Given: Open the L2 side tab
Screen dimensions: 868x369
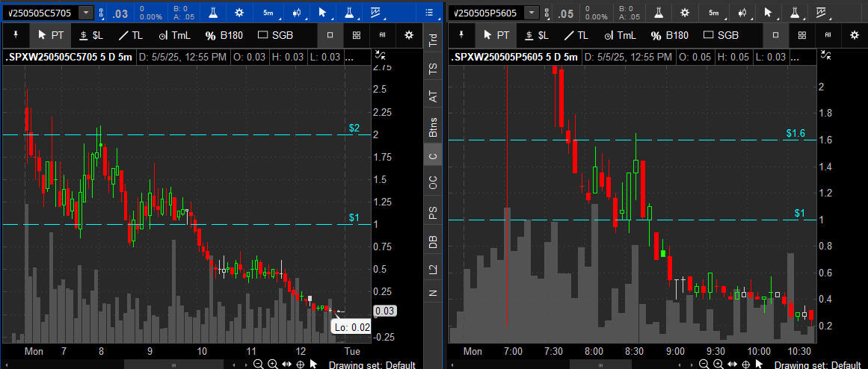Looking at the screenshot, I should click(x=433, y=270).
